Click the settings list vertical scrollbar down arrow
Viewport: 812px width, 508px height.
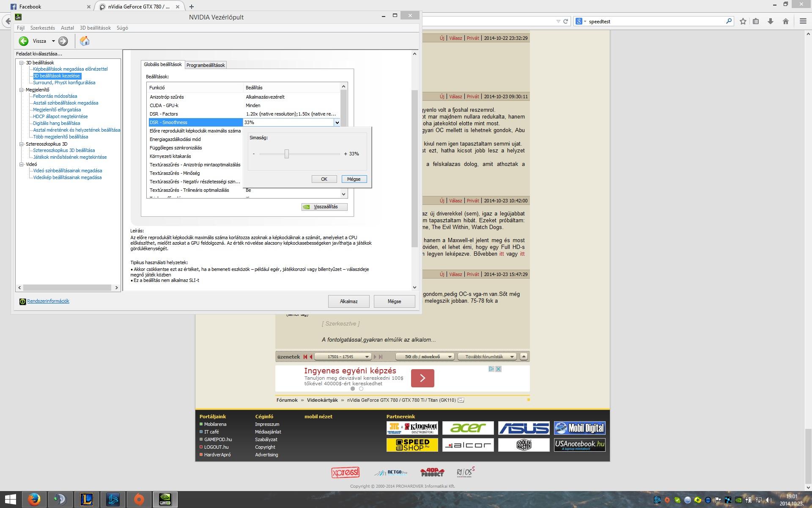coord(343,194)
